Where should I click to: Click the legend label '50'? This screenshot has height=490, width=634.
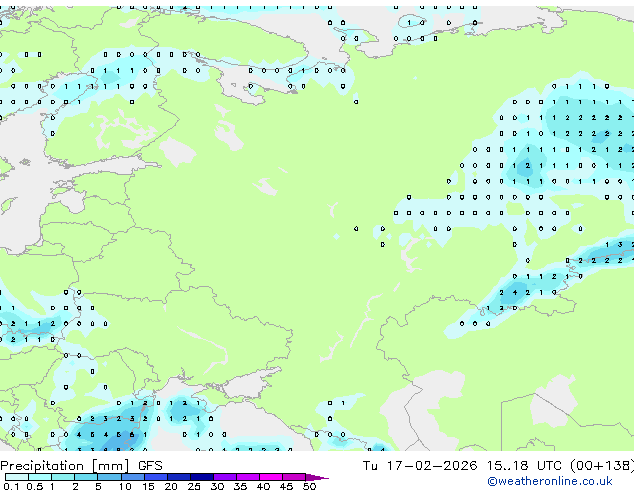tap(309, 486)
